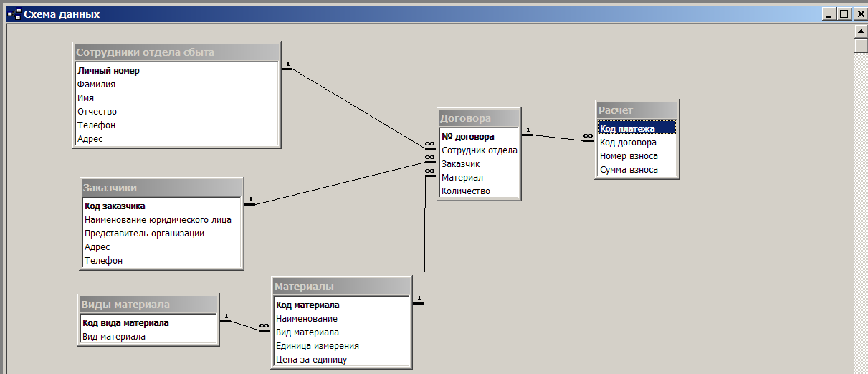Screen dimensions: 868x374
Task: Click the vertical scrollbar up arrow
Action: pos(861,32)
